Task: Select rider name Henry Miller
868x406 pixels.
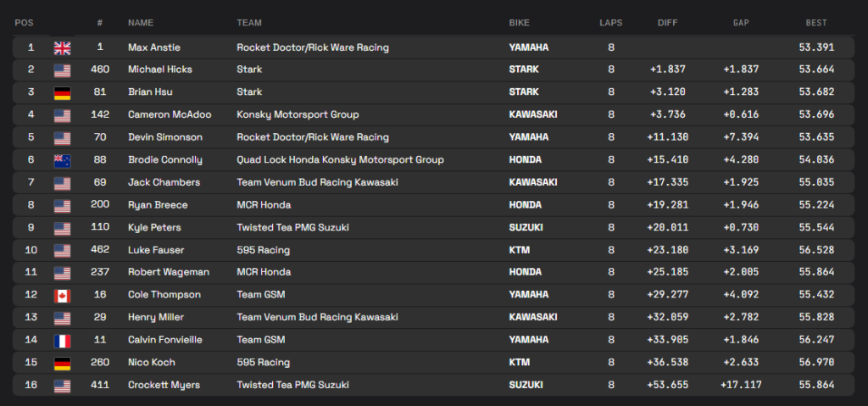Action: pyautogui.click(x=156, y=317)
